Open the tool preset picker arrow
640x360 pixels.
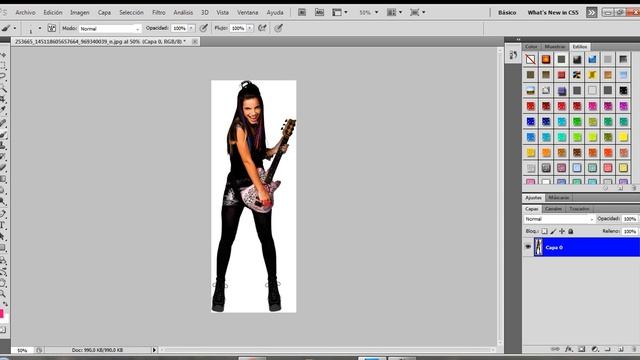coord(15,28)
